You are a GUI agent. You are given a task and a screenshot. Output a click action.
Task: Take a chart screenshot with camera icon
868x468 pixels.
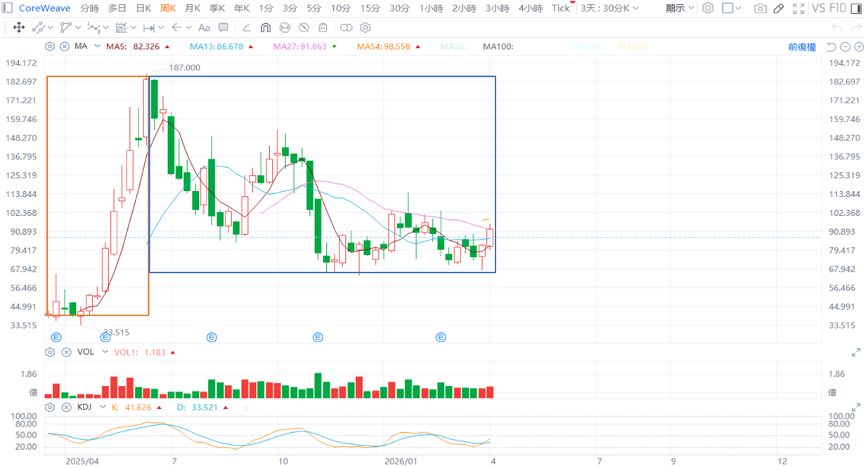point(760,8)
